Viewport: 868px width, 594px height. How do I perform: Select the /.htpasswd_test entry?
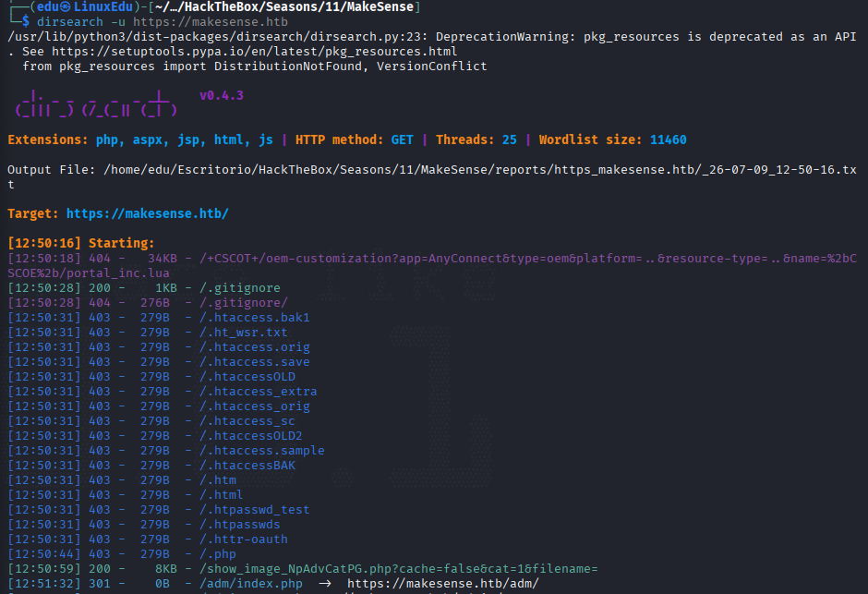[255, 510]
